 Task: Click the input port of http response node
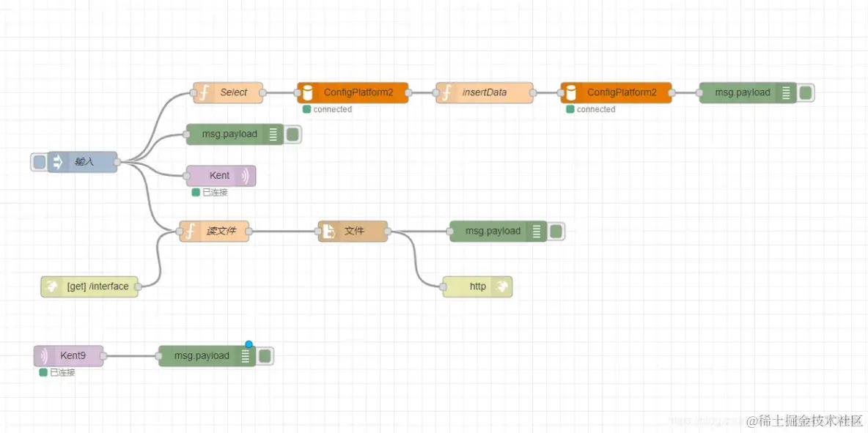pos(443,286)
